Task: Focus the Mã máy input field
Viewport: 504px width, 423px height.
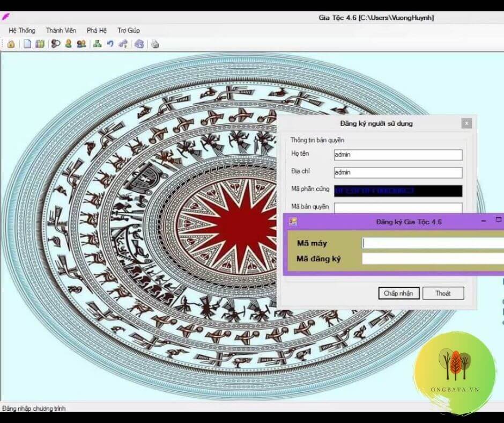Action: pyautogui.click(x=433, y=243)
